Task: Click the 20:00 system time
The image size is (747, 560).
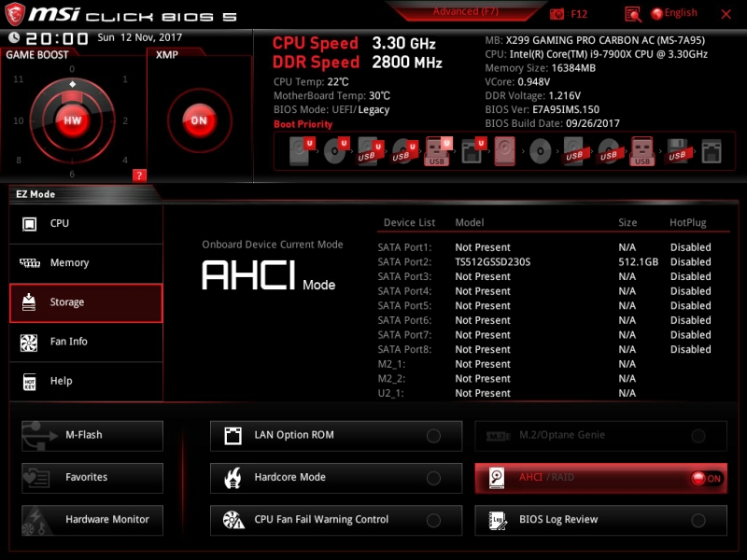Action: (x=57, y=38)
